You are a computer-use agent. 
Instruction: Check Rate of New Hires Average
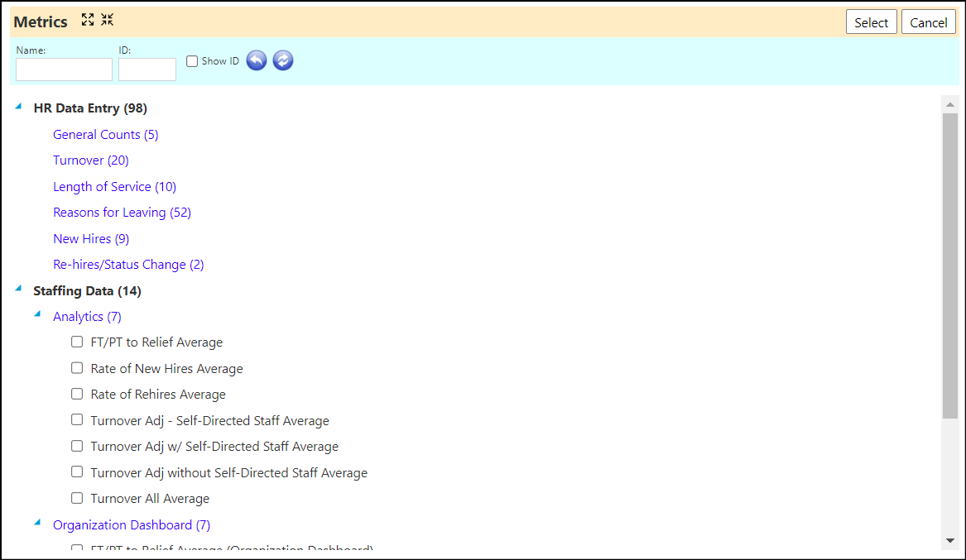click(x=77, y=368)
